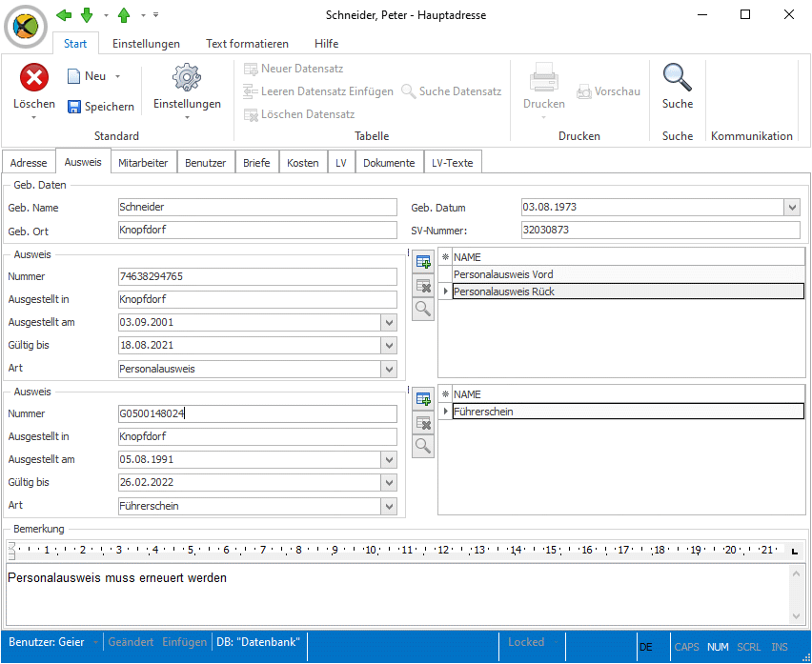The height and width of the screenshot is (664, 812).
Task: Click the SV-Nummer field
Action: 660,230
